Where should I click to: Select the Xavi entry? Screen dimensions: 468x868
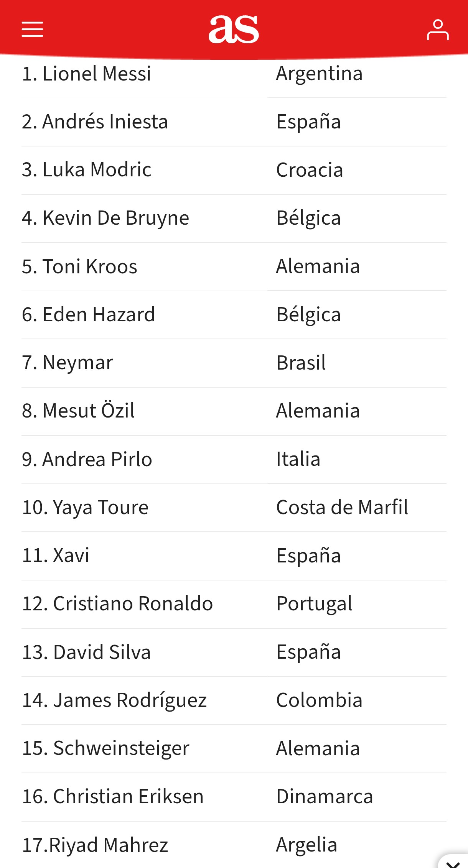56,556
